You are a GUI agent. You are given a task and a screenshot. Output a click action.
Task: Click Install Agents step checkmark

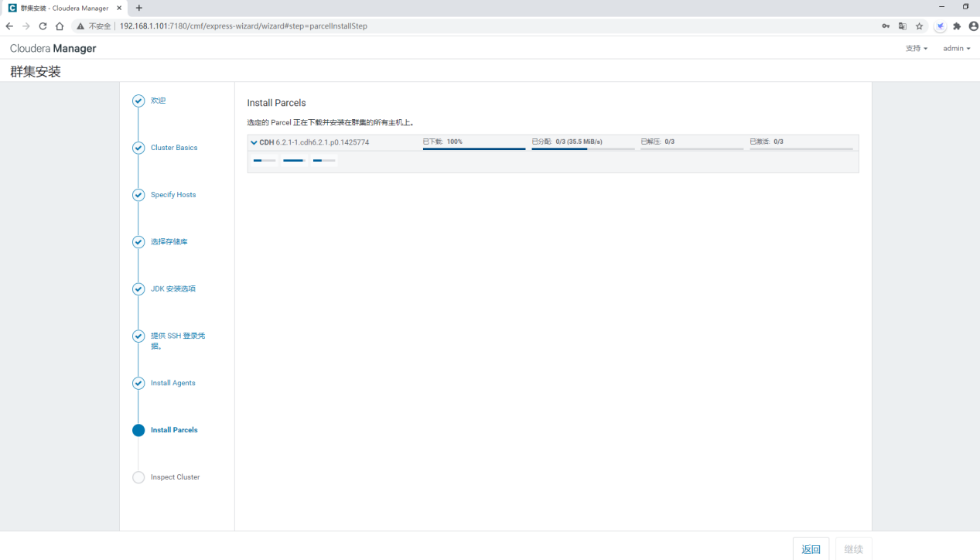[138, 384]
